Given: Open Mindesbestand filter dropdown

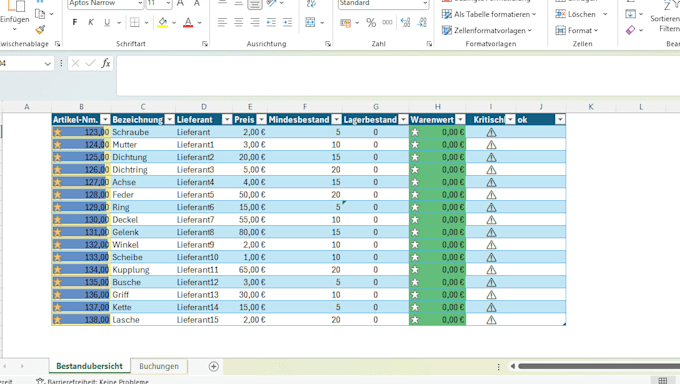Looking at the screenshot, I should tap(337, 120).
